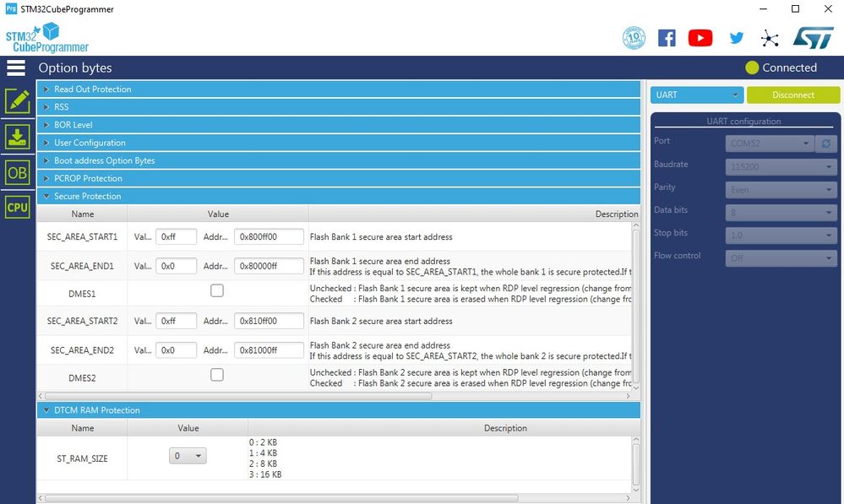Click SEC_AREA_END1 address field
This screenshot has height=504, width=844.
(x=269, y=266)
